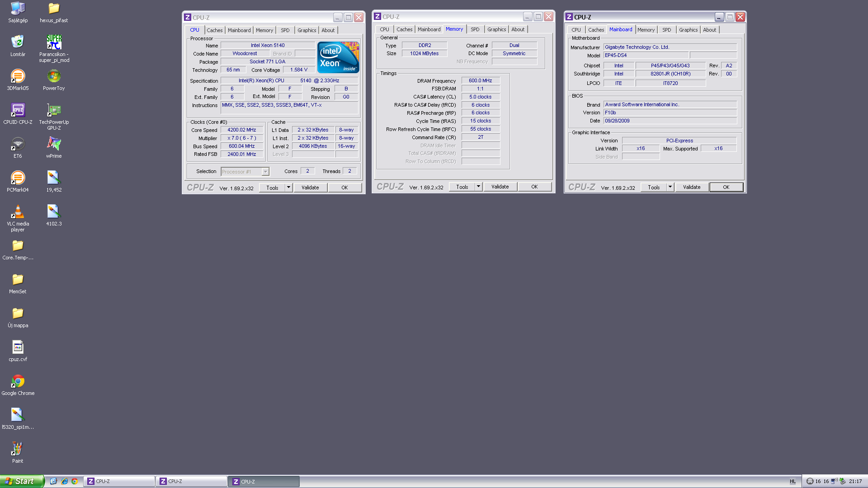This screenshot has height=488, width=868.
Task: Open the Sajátgép desktop icon
Action: 18,8
